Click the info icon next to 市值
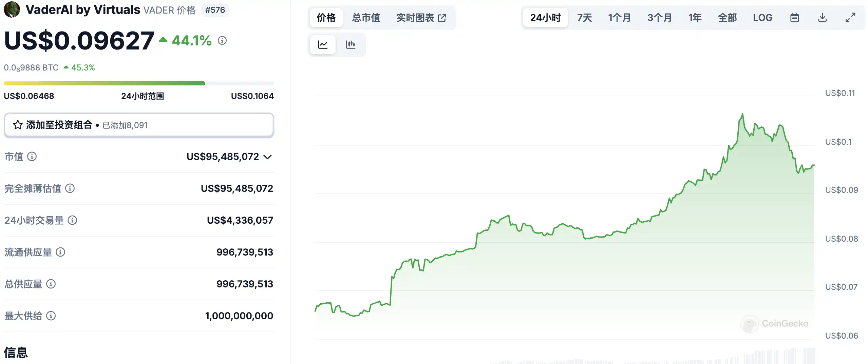This screenshot has height=364, width=868. 32,157
